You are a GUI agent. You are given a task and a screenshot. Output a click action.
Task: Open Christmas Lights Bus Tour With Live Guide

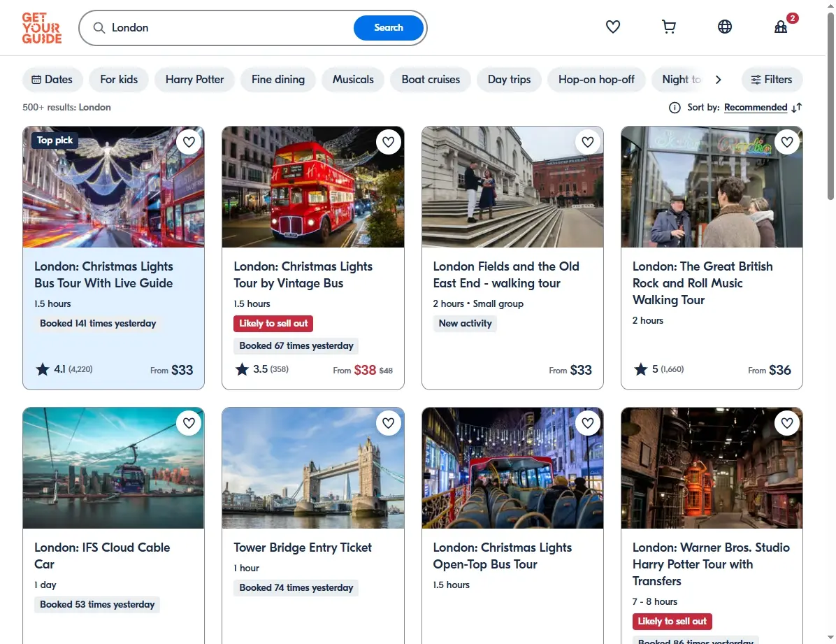tap(103, 275)
